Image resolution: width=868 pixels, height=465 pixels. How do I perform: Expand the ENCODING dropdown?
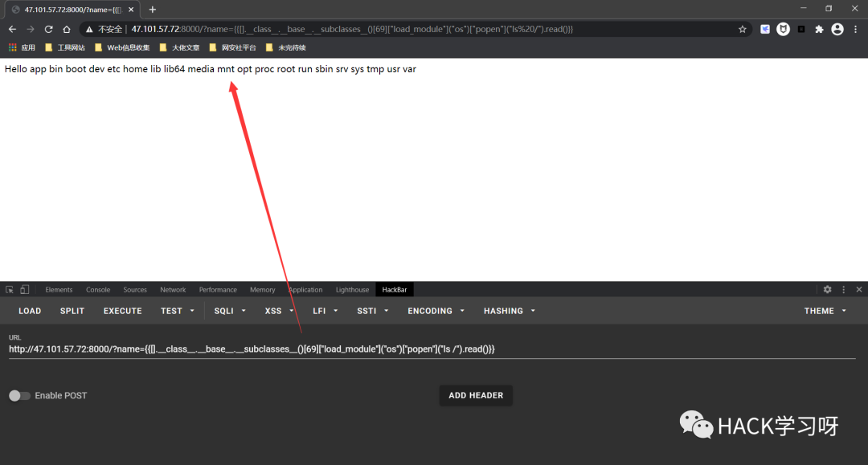tap(436, 311)
